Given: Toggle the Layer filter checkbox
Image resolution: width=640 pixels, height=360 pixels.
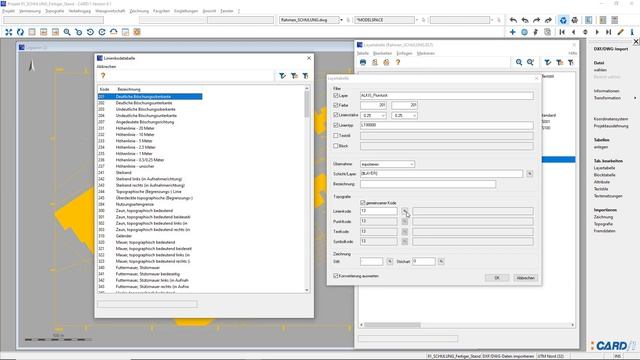Looking at the screenshot, I should [x=336, y=96].
